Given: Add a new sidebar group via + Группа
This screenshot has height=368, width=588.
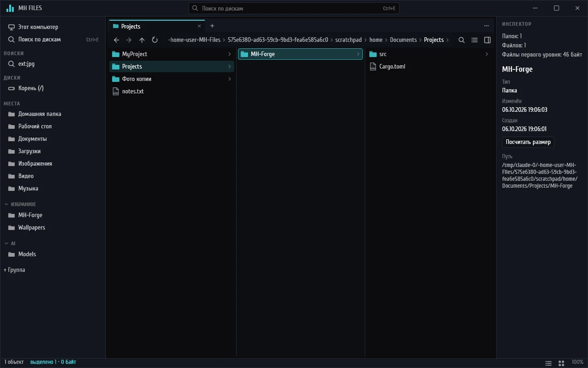Looking at the screenshot, I should tap(14, 270).
